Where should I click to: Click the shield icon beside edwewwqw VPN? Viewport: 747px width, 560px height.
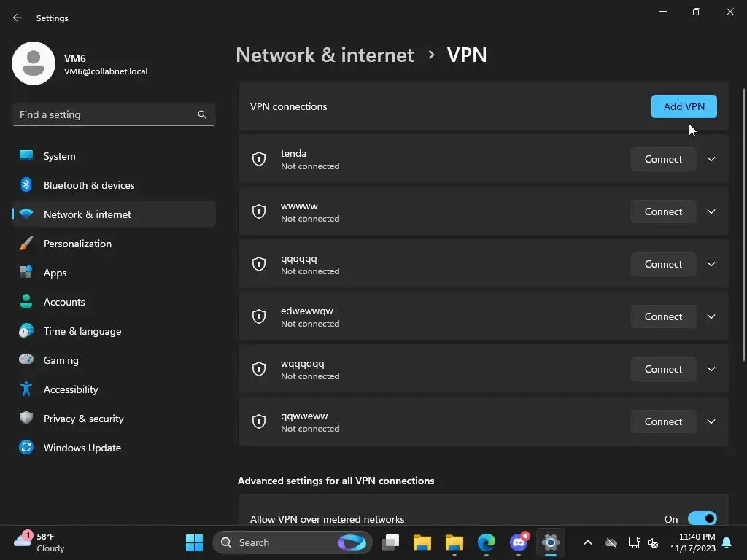click(259, 316)
